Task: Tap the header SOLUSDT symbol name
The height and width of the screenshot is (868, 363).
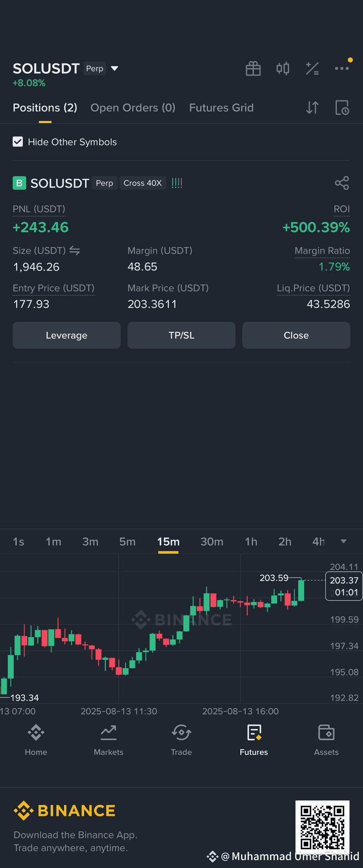Action: tap(46, 68)
